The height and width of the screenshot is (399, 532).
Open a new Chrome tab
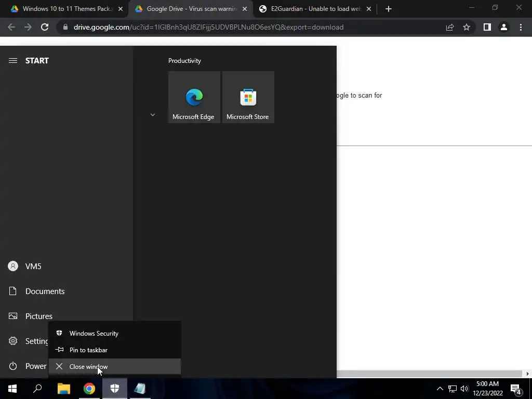pos(389,9)
